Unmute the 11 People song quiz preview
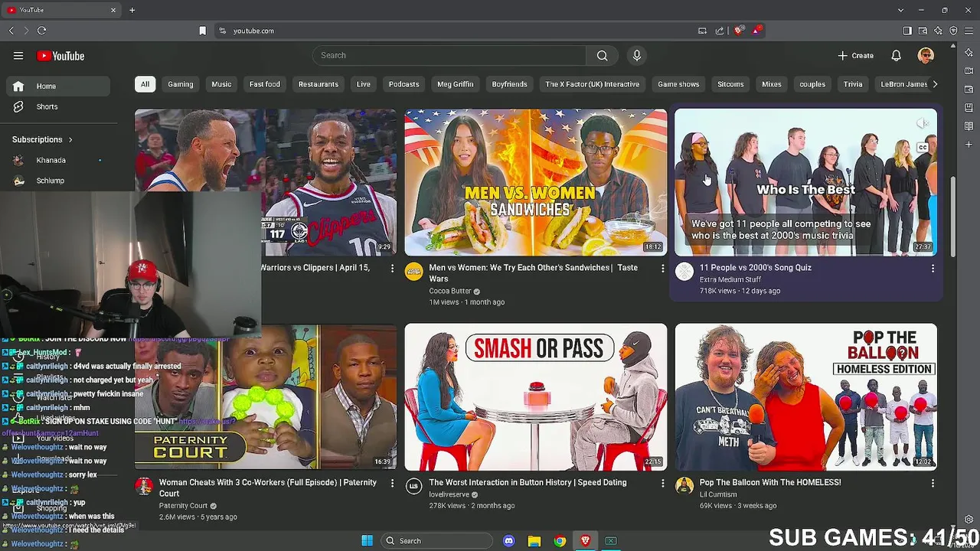This screenshot has width=980, height=551. click(x=923, y=123)
